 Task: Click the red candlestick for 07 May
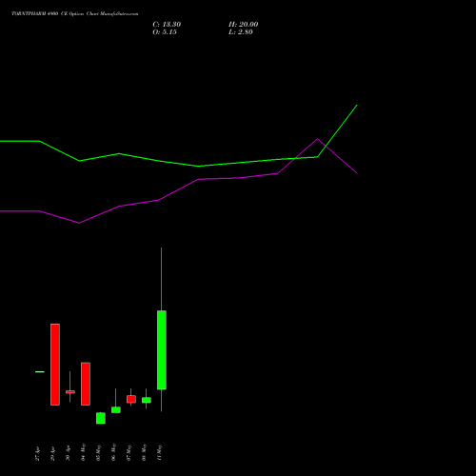(x=131, y=399)
